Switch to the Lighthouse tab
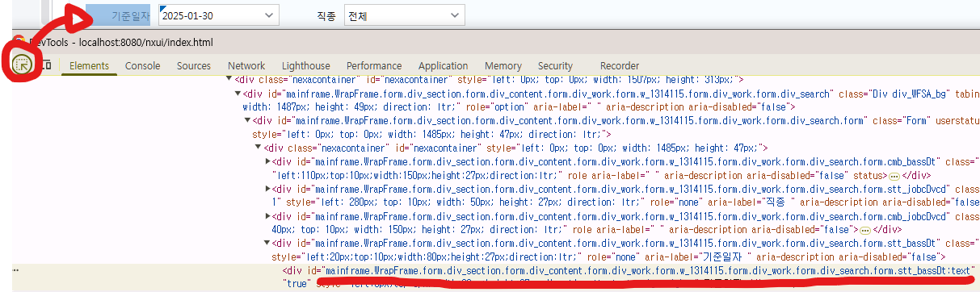This screenshot has width=980, height=292. point(306,66)
